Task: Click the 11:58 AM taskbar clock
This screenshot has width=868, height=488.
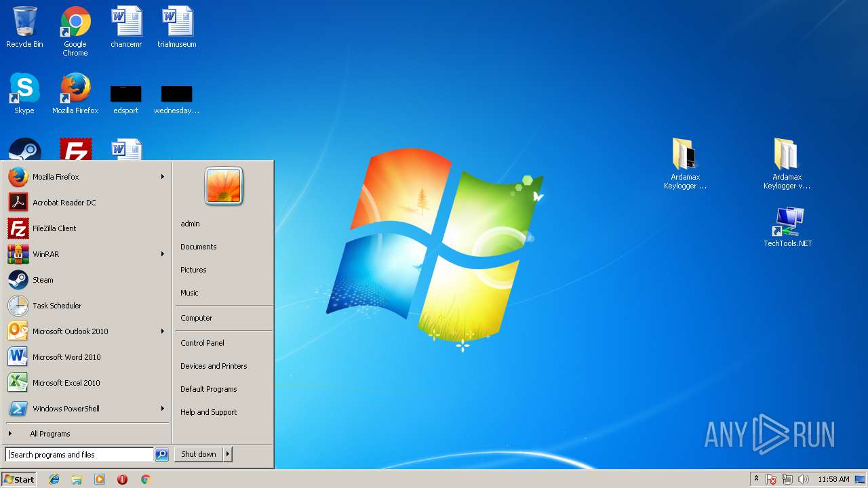Action: [x=833, y=479]
